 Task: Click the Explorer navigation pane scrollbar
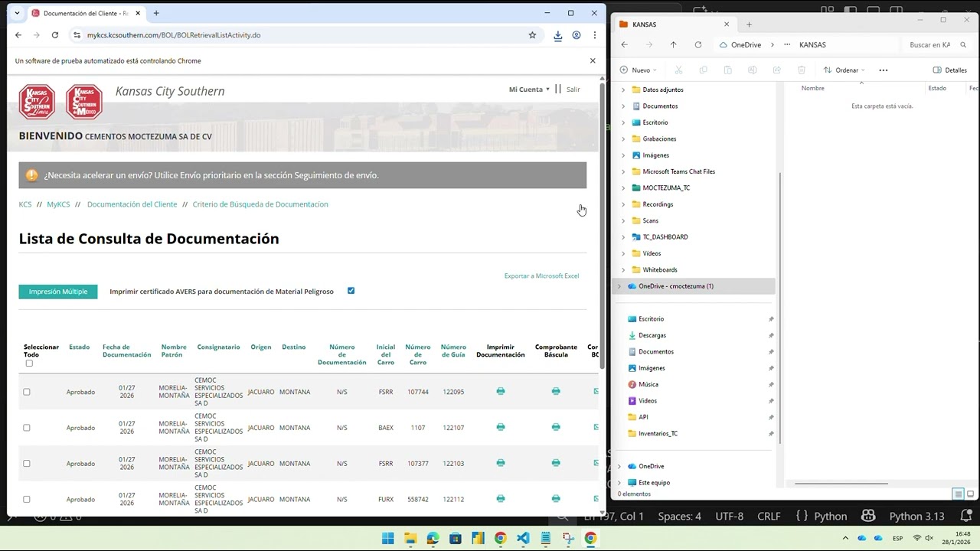(x=779, y=306)
